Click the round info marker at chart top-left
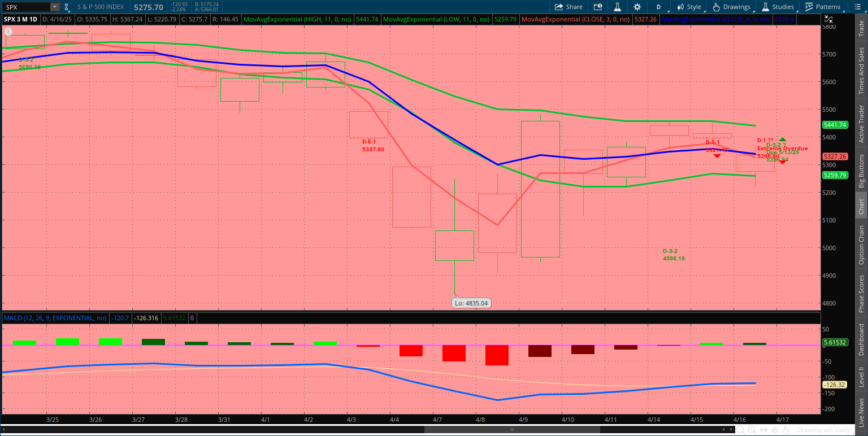 pos(8,32)
